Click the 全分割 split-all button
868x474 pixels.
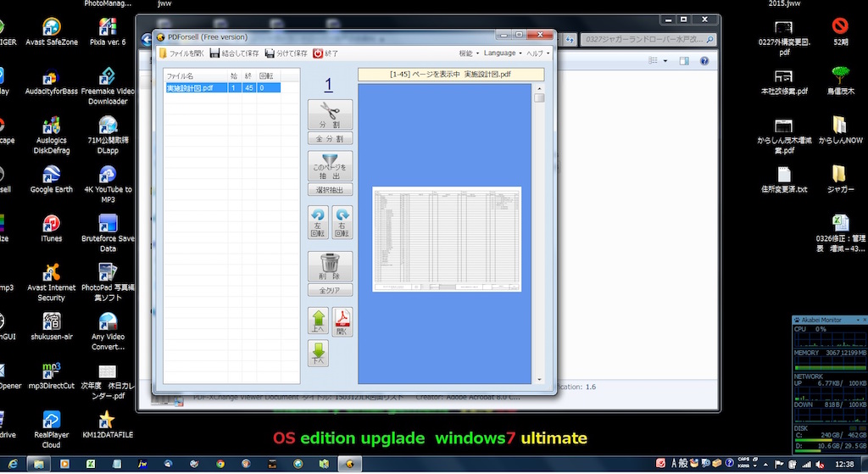click(x=330, y=139)
